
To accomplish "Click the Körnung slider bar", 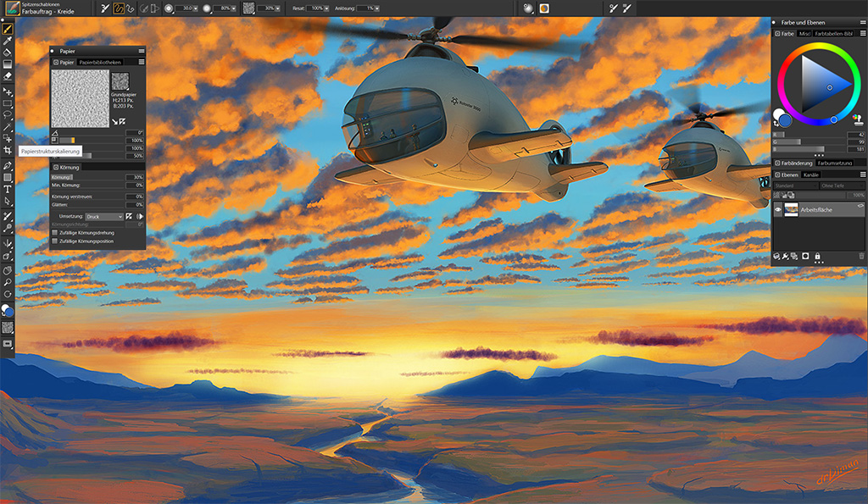I will [87, 177].
